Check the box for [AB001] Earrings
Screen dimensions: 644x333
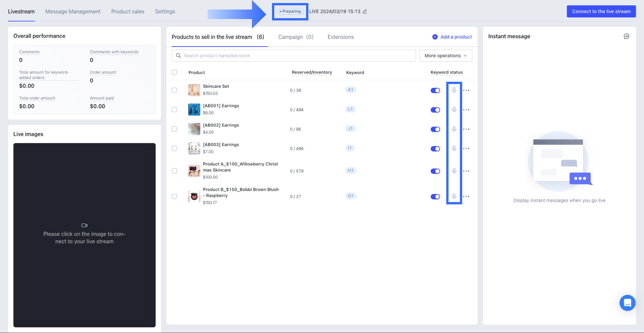tap(175, 110)
